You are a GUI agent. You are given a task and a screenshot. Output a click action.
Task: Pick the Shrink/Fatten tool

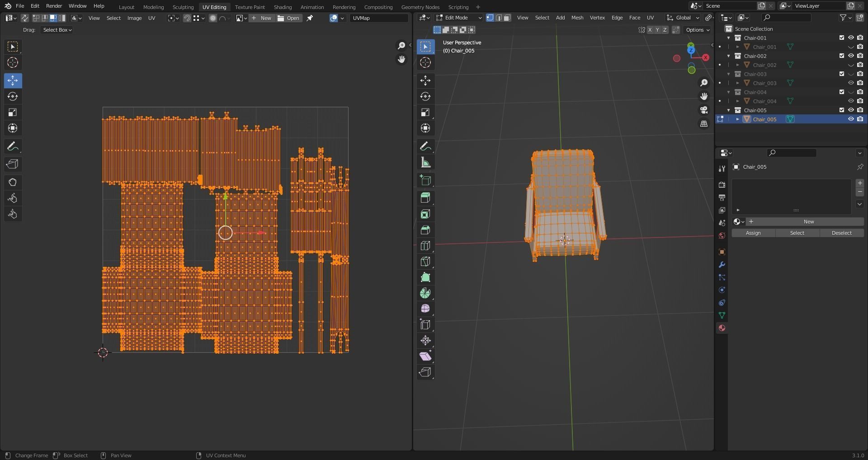pos(425,341)
